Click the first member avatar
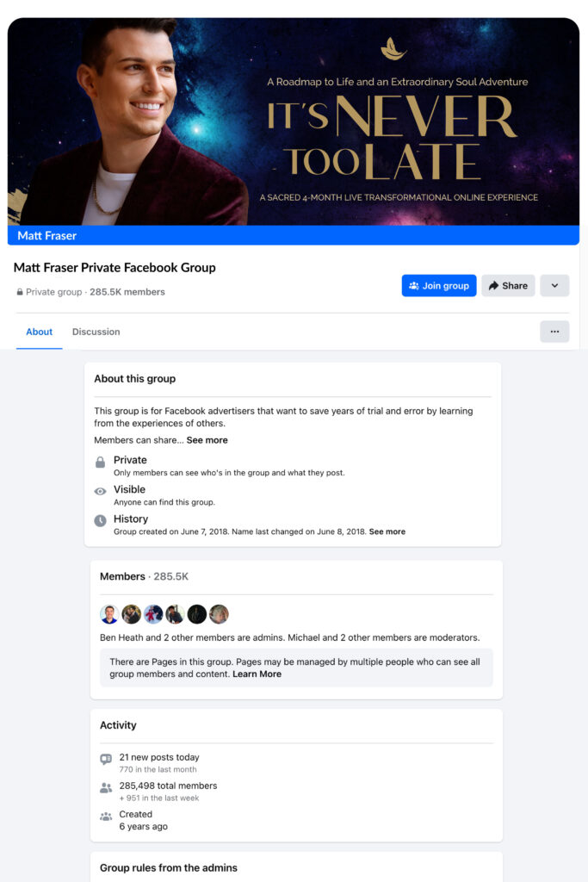Screen dimensions: 588x882 (109, 614)
